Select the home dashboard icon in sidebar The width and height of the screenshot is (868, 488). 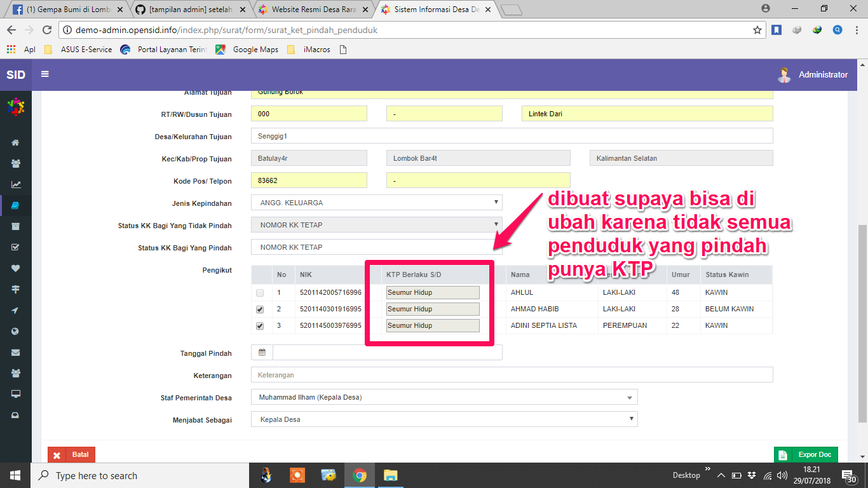pyautogui.click(x=15, y=142)
